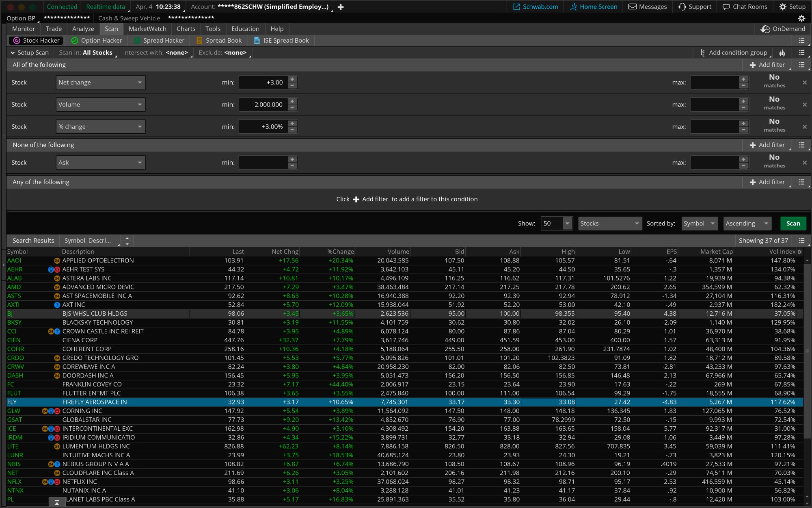This screenshot has width=812, height=508.
Task: Click the flame icon next to Add condition group
Action: 782,52
